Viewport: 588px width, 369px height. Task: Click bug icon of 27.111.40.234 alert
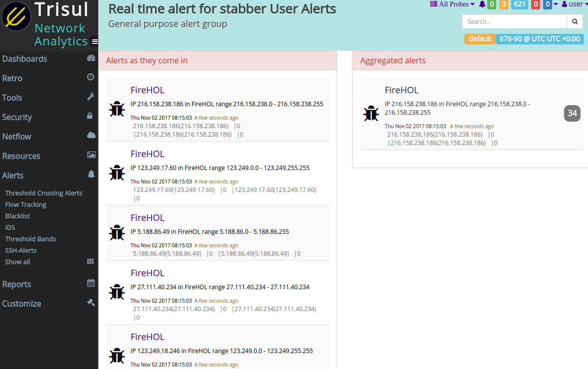(117, 292)
